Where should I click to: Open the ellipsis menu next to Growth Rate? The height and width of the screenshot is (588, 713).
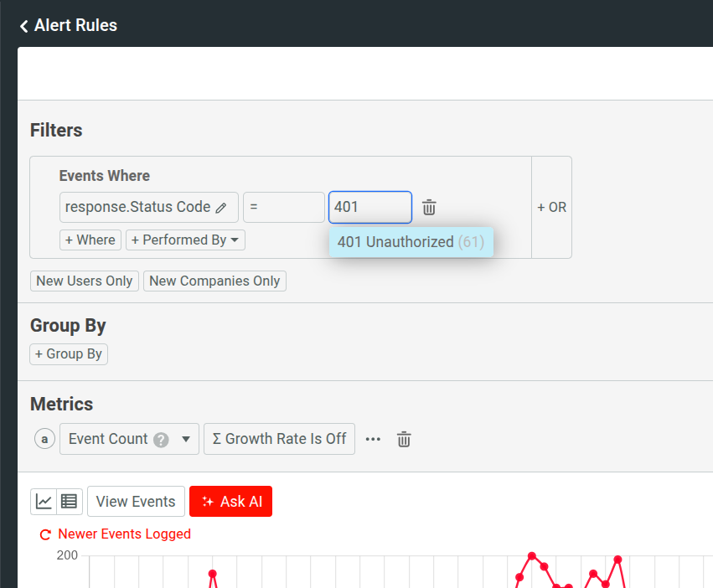tap(373, 439)
